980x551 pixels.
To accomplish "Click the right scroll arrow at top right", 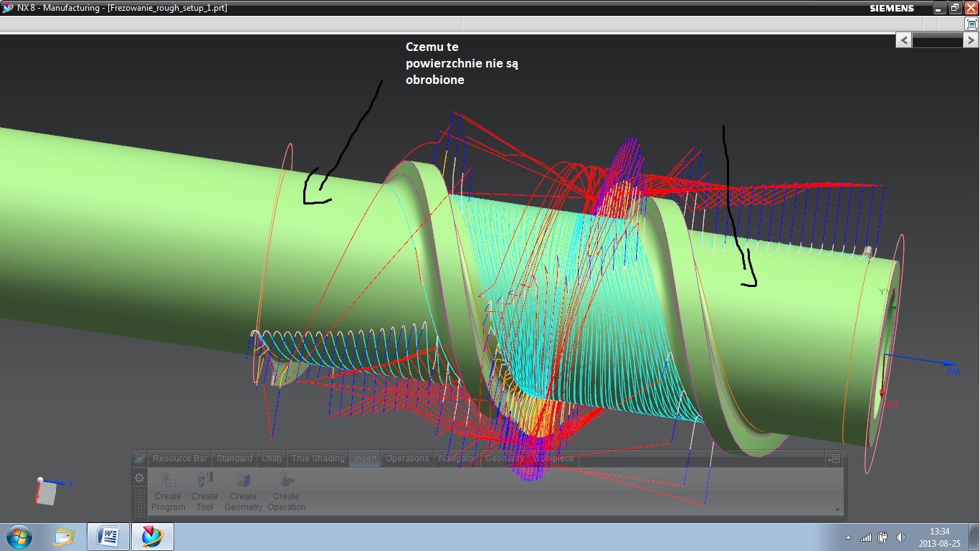I will pos(971,41).
